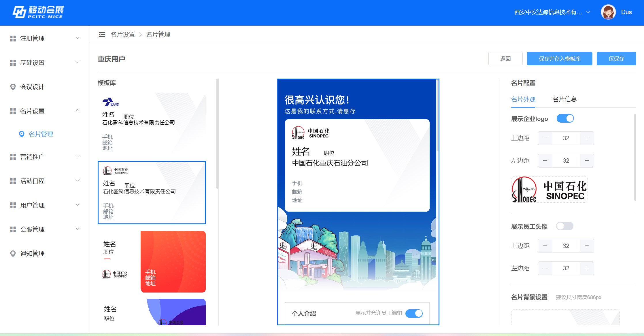Click the logo 左边距 value field
This screenshot has width=644, height=336.
566,161
